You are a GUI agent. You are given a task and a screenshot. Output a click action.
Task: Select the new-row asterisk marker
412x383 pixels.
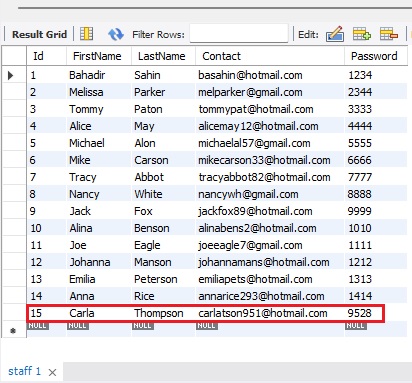pos(13,331)
